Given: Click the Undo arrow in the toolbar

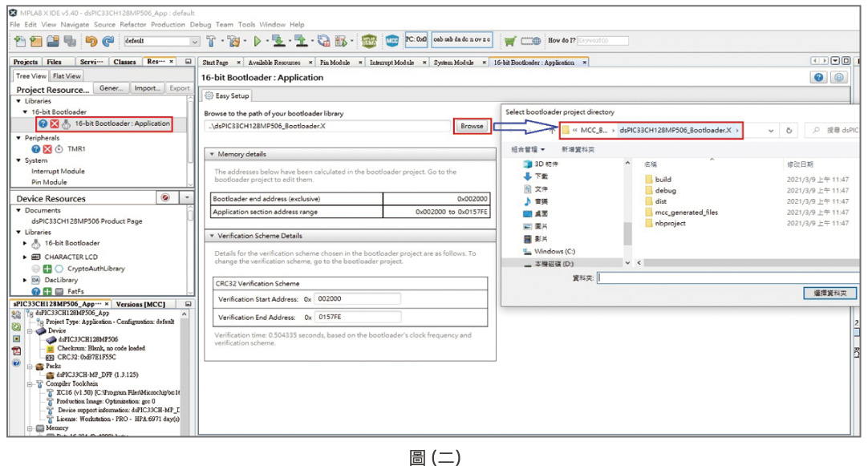Looking at the screenshot, I should (91, 41).
